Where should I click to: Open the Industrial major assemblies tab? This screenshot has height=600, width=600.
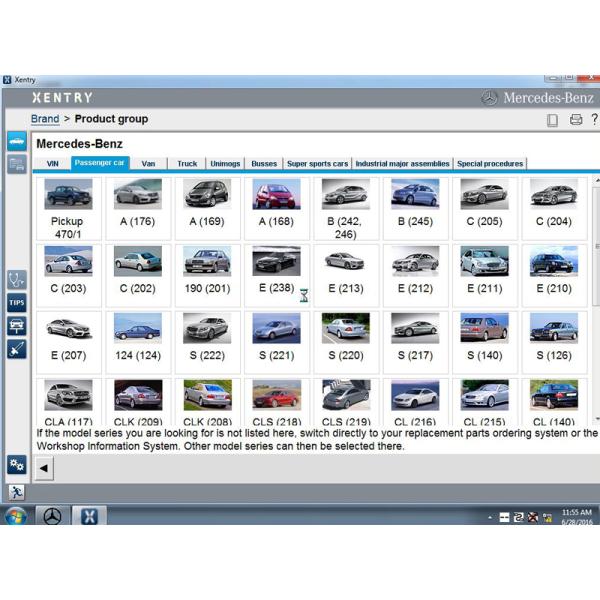point(403,164)
